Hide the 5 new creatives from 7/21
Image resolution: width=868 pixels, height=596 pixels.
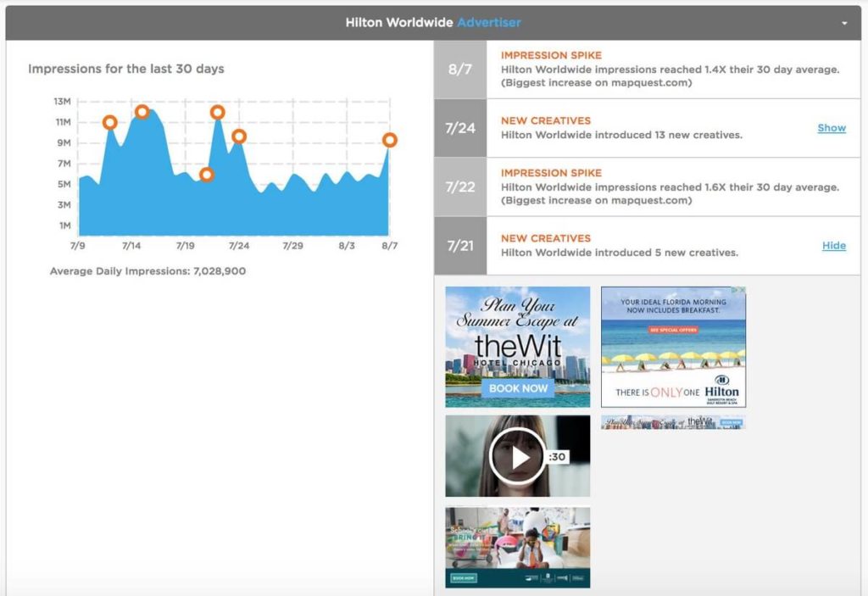833,246
